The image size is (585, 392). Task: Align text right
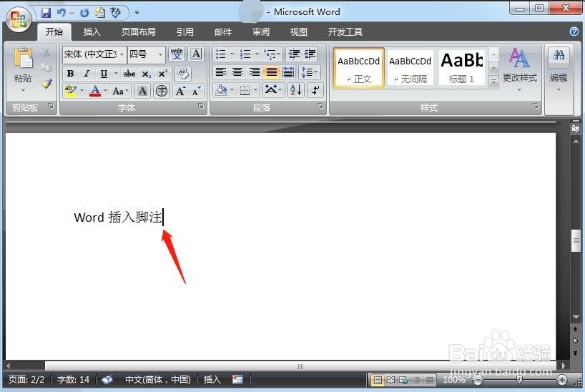(x=255, y=72)
